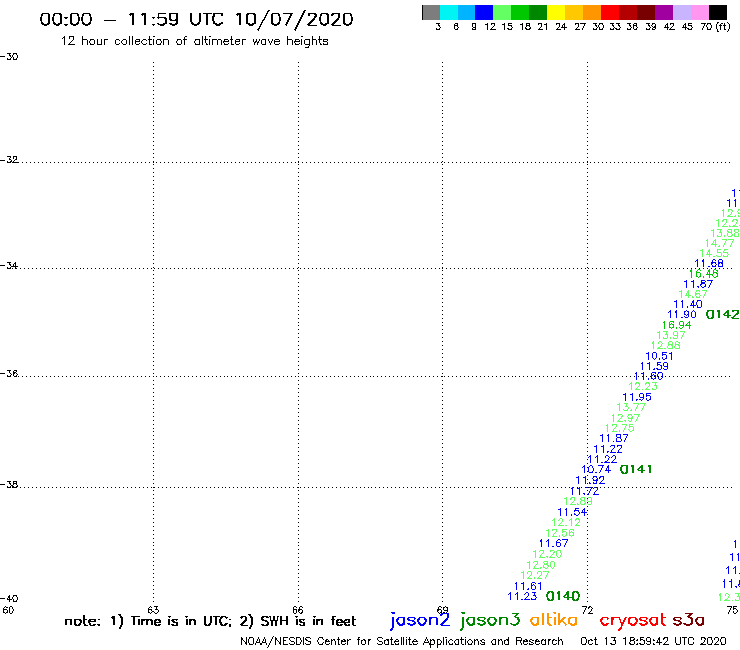This screenshot has height=650, width=740.
Task: Click the dark blue 12 ft legend swatch
Action: 484,12
